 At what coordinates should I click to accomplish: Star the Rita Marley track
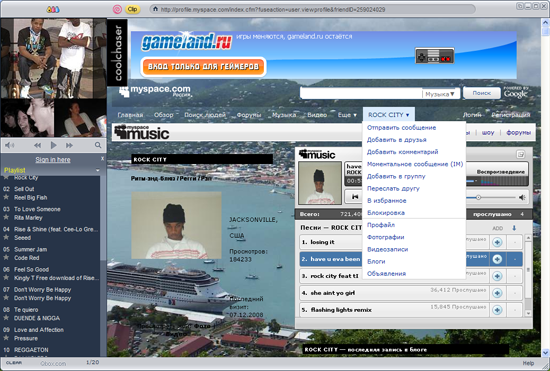6,217
